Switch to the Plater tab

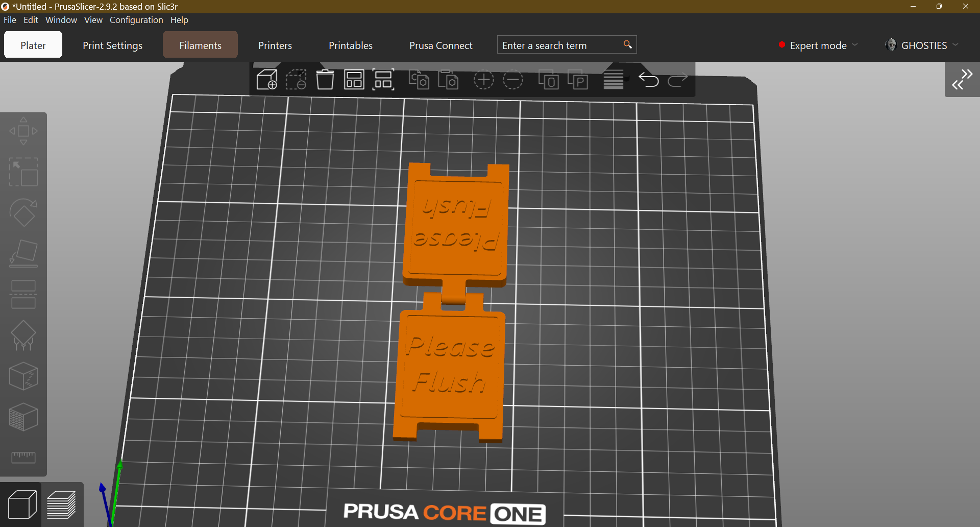pyautogui.click(x=33, y=45)
